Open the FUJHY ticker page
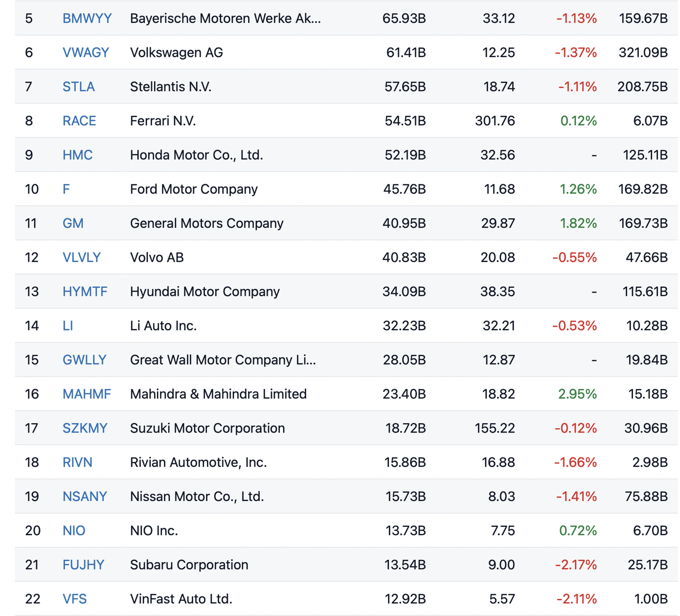Screen dimensions: 680x616 click(x=83, y=565)
